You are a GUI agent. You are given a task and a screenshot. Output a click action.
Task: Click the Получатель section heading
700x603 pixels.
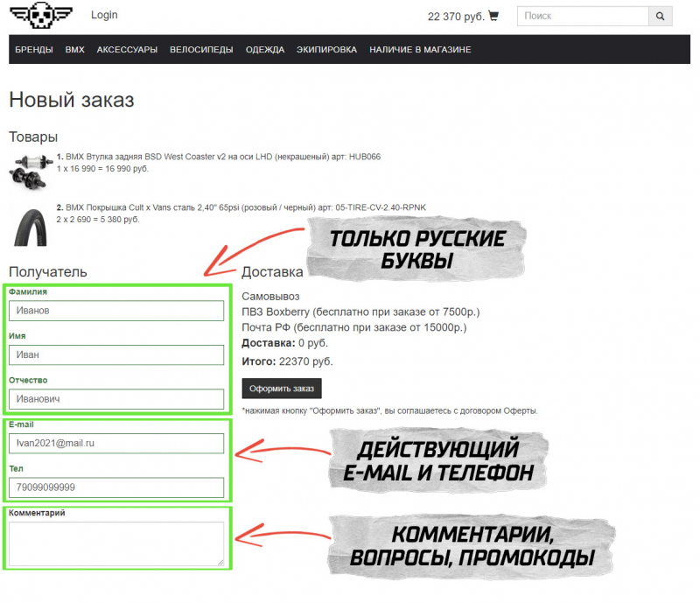pos(48,272)
